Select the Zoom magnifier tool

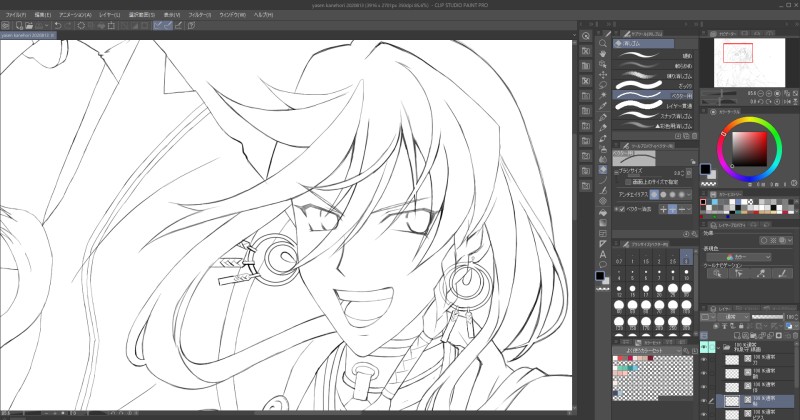point(603,44)
